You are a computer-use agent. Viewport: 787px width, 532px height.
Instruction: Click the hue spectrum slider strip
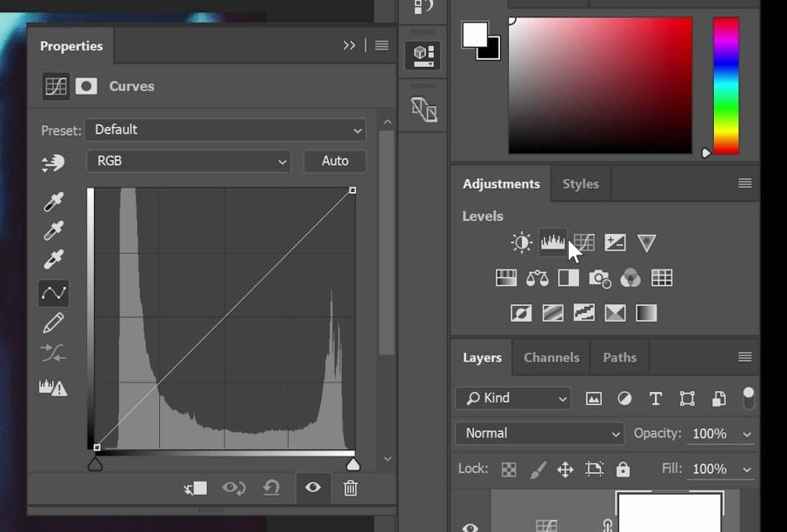[x=726, y=85]
